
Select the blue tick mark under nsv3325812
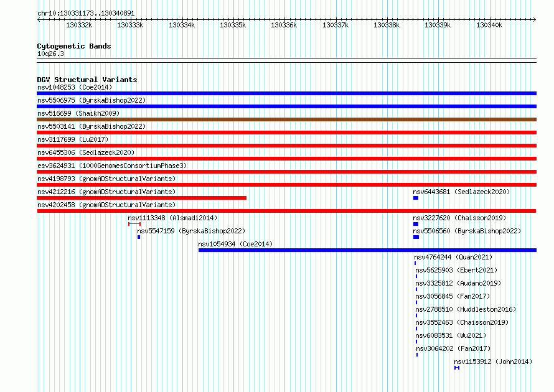click(416, 289)
